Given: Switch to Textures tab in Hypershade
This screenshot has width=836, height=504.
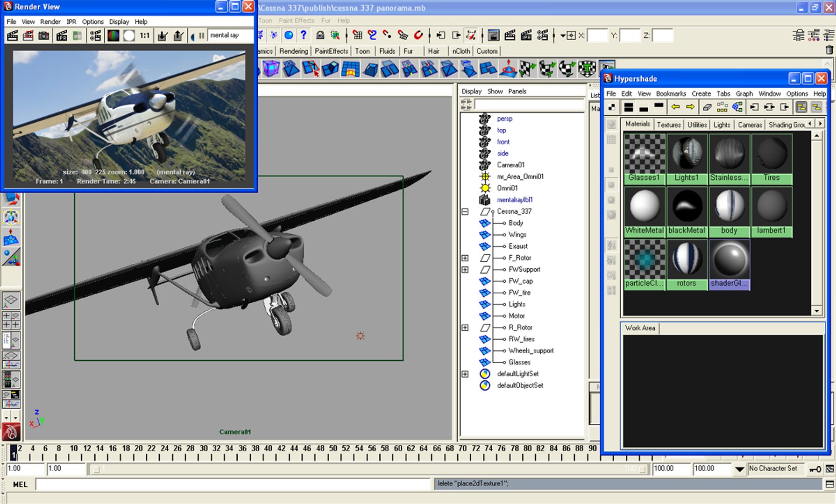Looking at the screenshot, I should (669, 125).
